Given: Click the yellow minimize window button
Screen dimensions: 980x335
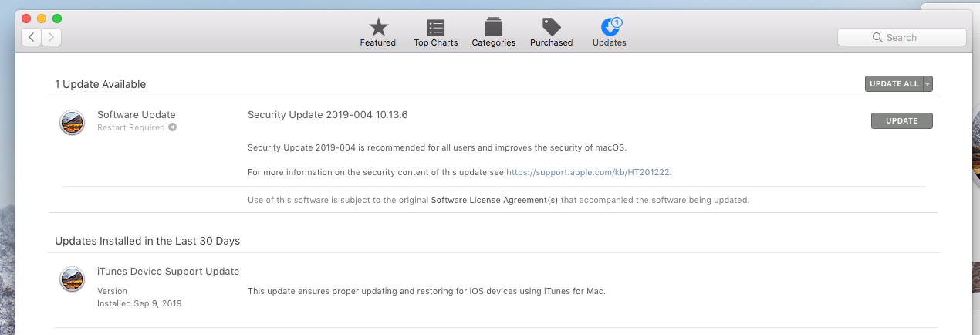Looking at the screenshot, I should point(42,18).
